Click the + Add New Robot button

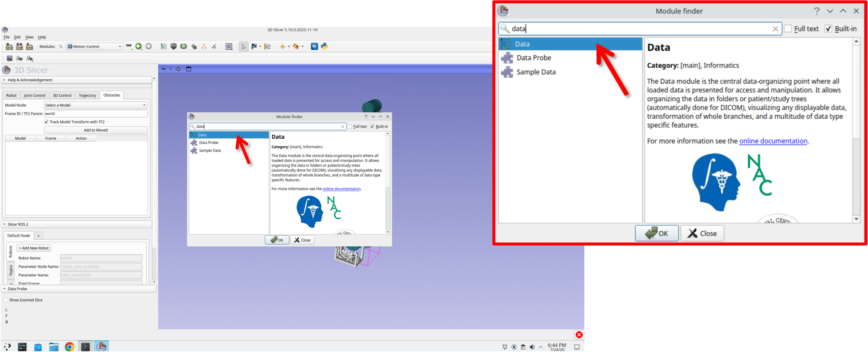point(34,248)
